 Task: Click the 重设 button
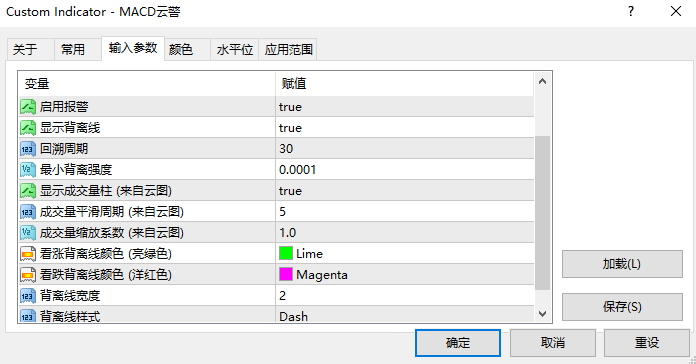tap(647, 343)
